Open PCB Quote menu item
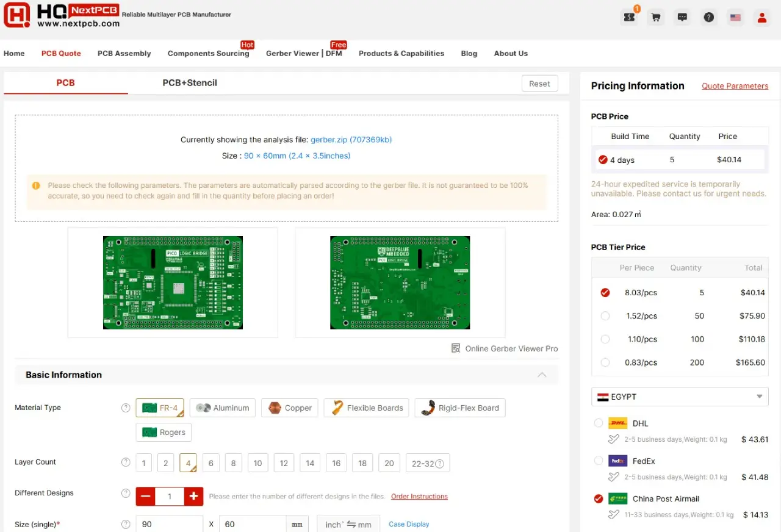 (61, 54)
